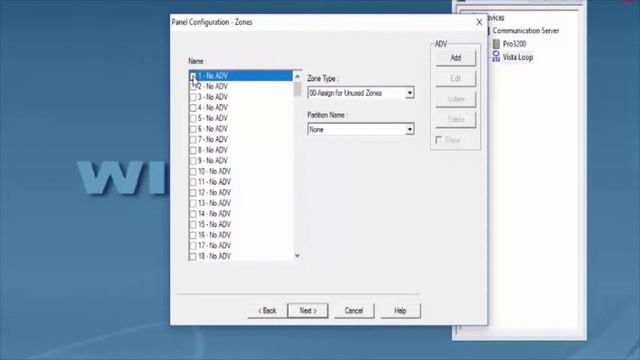Click the zone list scrollbar thumb
This screenshot has width=640, height=360.
297,89
